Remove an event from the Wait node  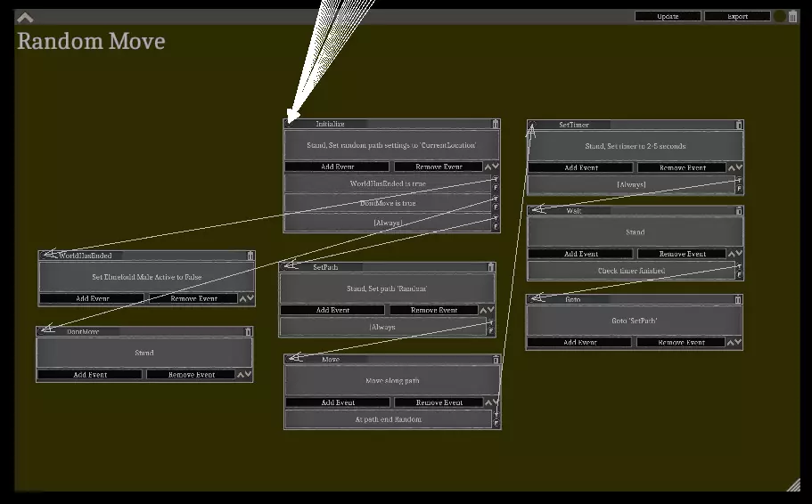coord(682,254)
